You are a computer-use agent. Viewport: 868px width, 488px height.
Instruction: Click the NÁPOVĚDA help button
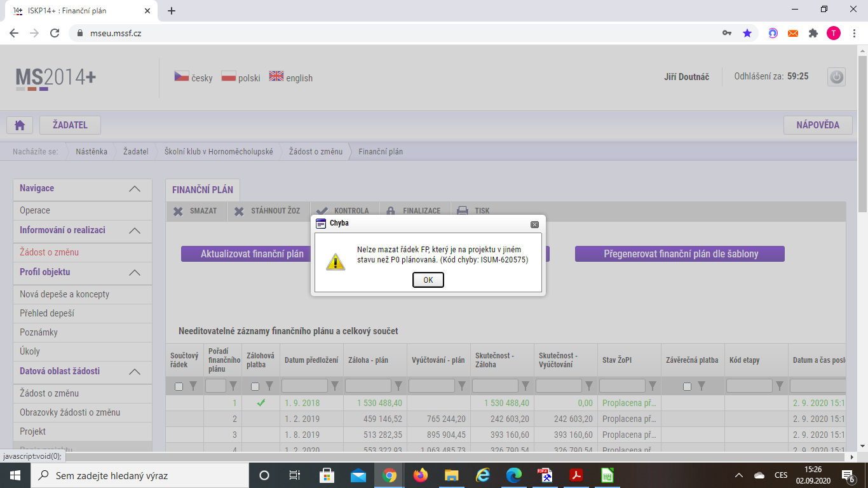tap(818, 125)
